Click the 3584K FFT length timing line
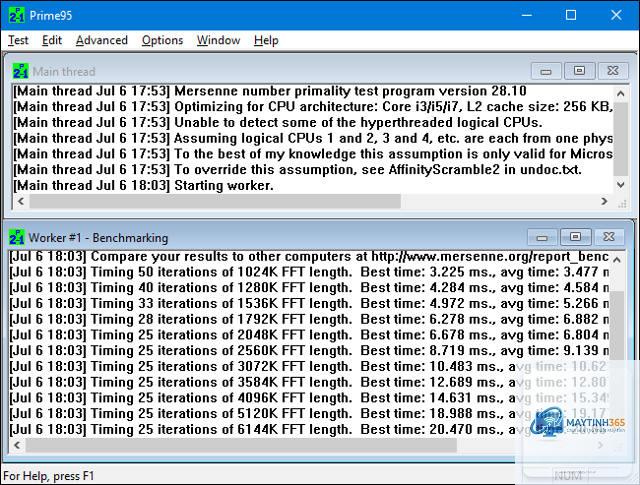 click(x=309, y=382)
